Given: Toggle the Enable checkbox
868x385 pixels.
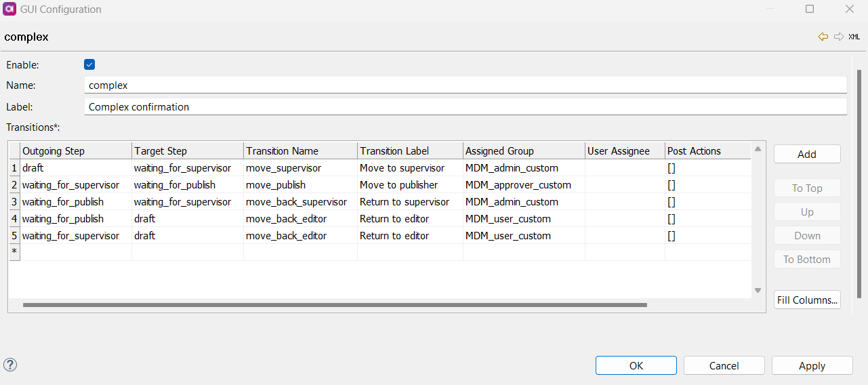Looking at the screenshot, I should (x=89, y=64).
